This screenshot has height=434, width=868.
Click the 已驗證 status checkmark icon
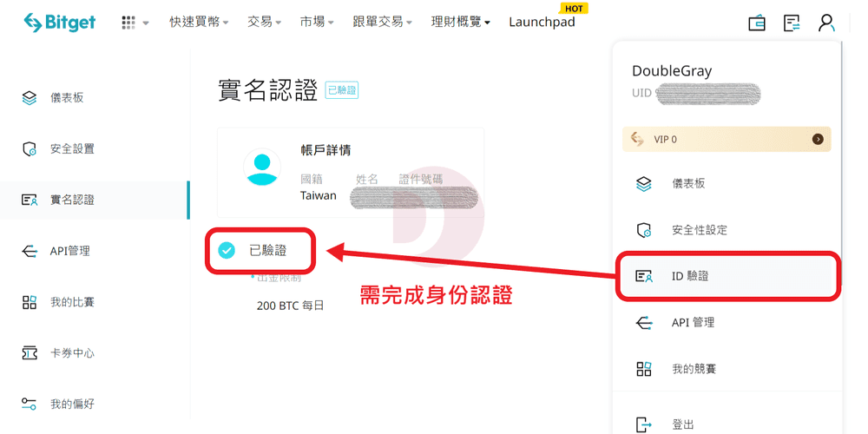point(226,250)
